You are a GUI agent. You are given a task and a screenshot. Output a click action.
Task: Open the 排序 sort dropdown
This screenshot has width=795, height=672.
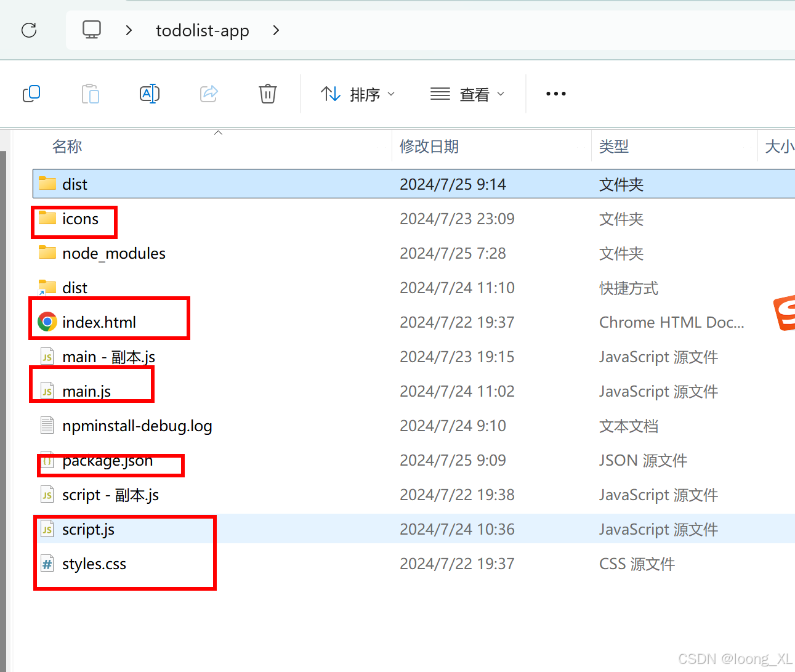coord(358,94)
